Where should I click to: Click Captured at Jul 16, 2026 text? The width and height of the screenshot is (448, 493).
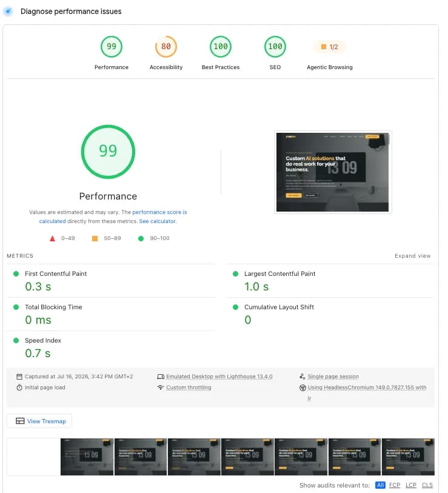coord(79,377)
